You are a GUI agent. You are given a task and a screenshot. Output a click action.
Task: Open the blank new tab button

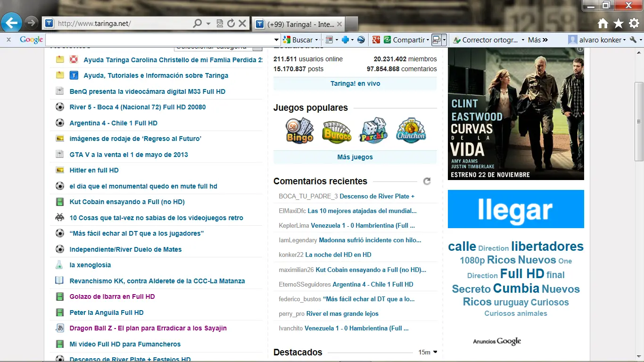(352, 24)
